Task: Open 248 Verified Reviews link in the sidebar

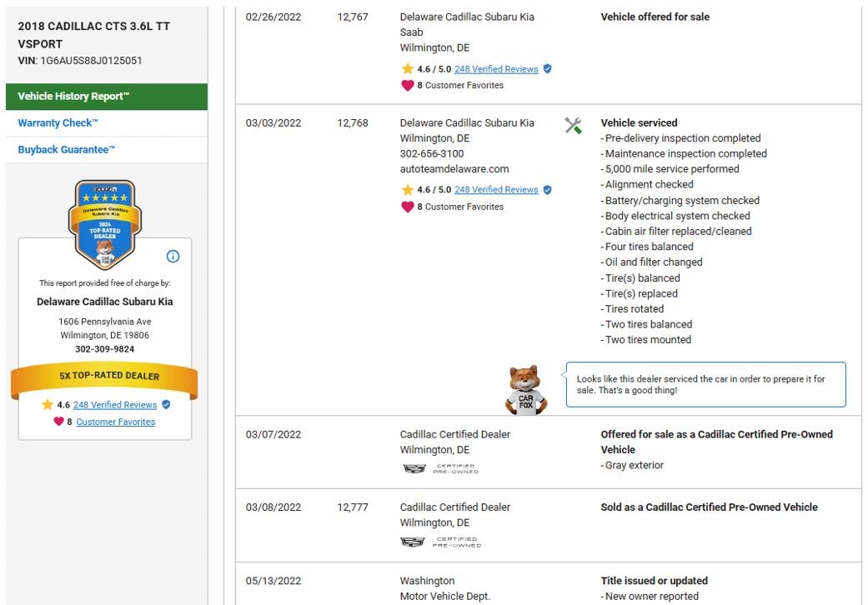Action: 115,405
